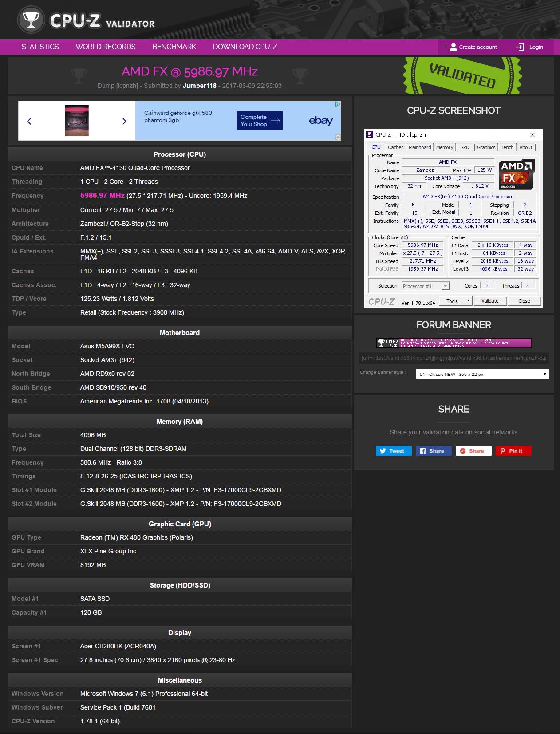Click the 'Socket AM3+ (942)' socket value
Viewport: 560px width, 734px height.
click(x=107, y=360)
